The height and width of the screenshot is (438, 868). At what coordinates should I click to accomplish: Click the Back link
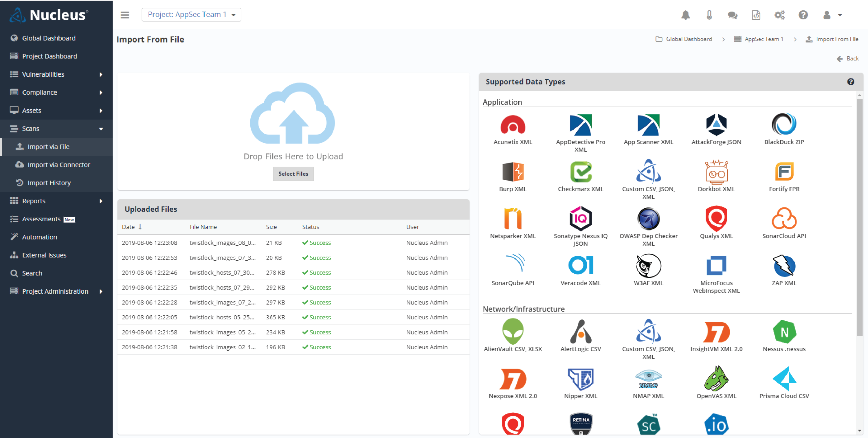[847, 59]
